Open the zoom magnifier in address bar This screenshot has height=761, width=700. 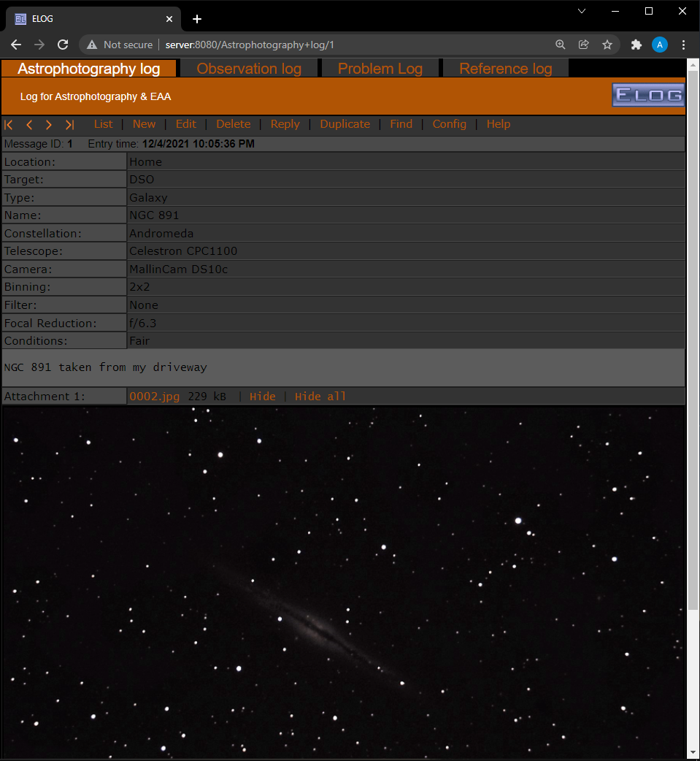point(561,45)
